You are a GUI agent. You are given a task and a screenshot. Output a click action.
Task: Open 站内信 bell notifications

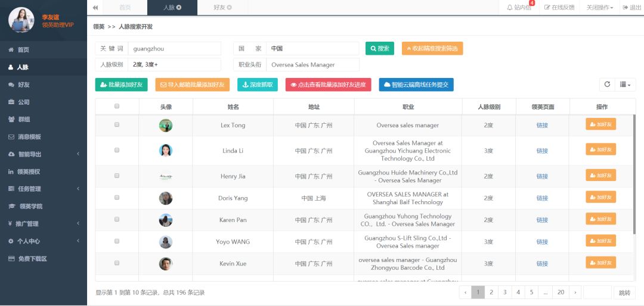point(519,8)
